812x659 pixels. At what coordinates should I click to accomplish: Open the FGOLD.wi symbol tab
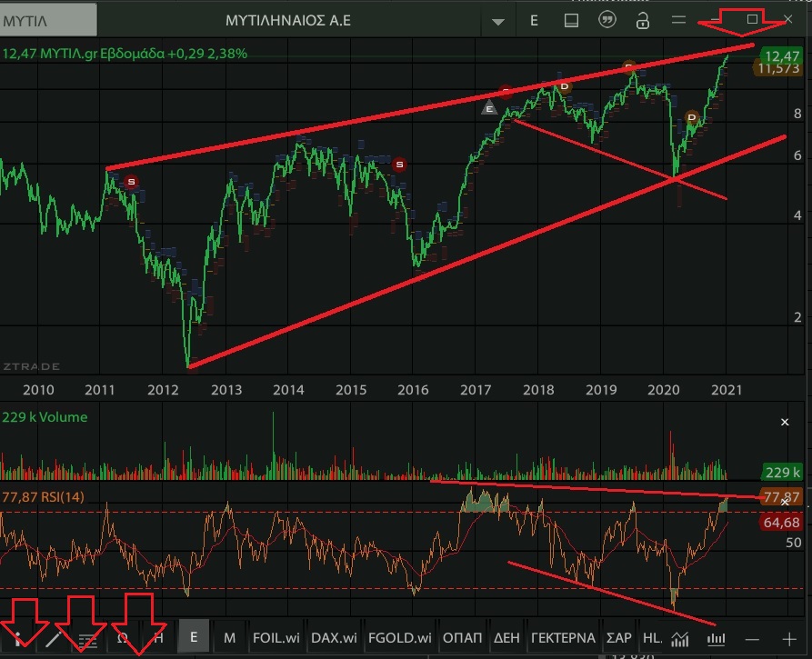point(399,638)
